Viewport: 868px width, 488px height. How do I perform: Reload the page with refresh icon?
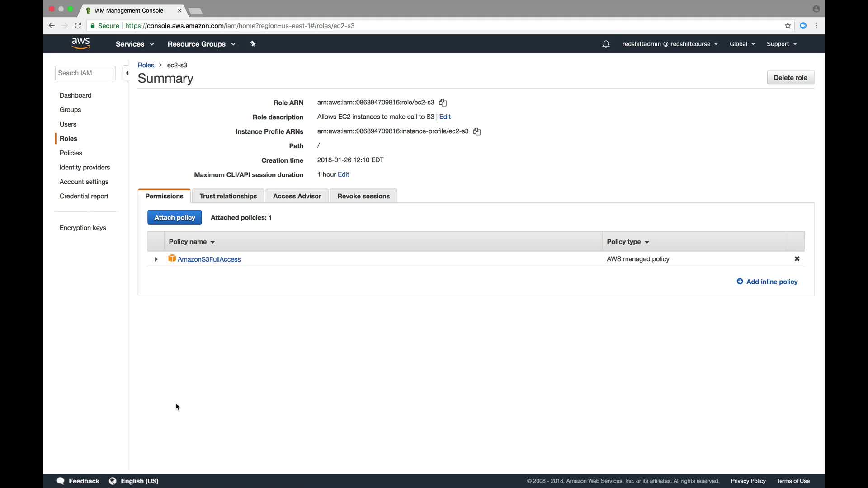pos(78,26)
